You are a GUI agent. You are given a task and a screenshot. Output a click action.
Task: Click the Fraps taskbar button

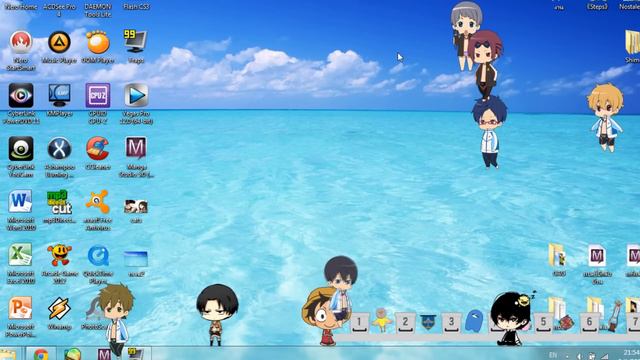pos(135,354)
